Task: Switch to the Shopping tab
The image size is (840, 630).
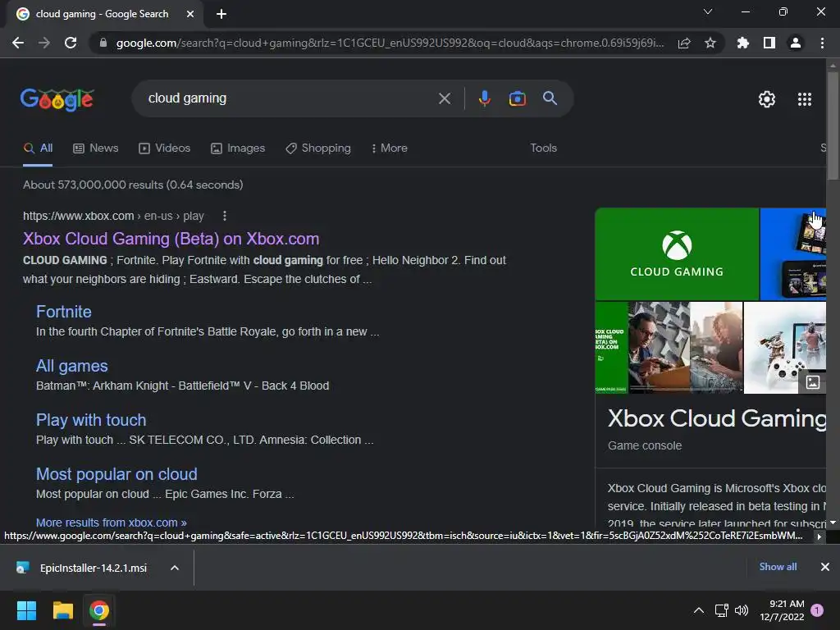Action: click(x=318, y=148)
